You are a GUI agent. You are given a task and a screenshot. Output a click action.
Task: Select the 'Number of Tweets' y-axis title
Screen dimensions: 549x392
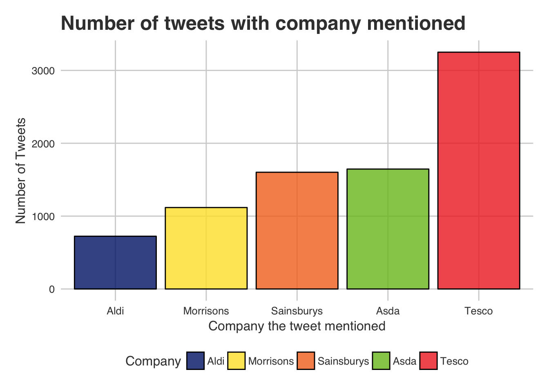[21, 171]
